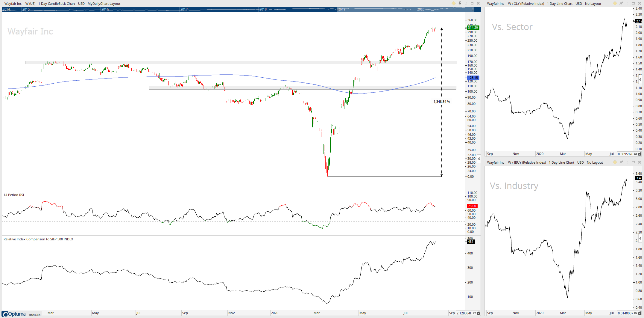Screen dimensions: 644x318
Task: Click the green 314.29 current price tag
Action: [473, 28]
